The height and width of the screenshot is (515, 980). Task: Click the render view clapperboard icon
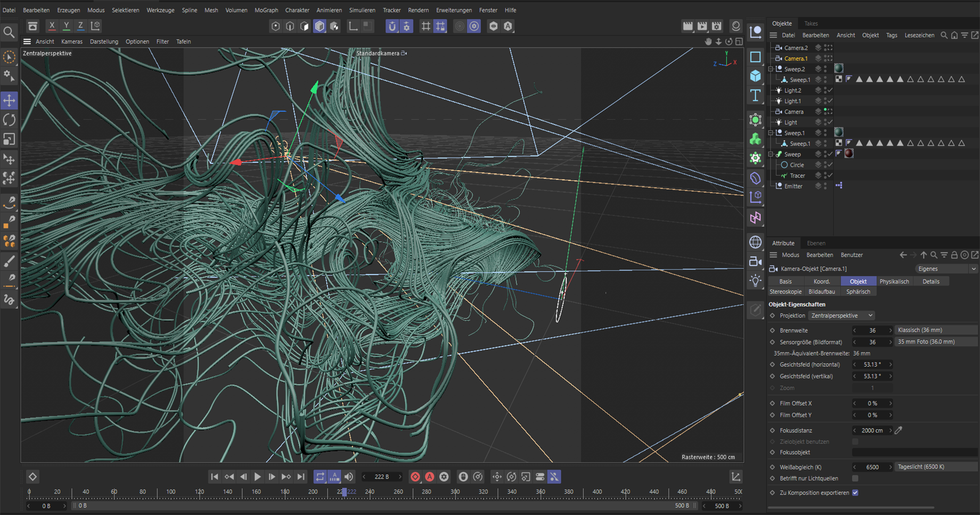click(688, 26)
